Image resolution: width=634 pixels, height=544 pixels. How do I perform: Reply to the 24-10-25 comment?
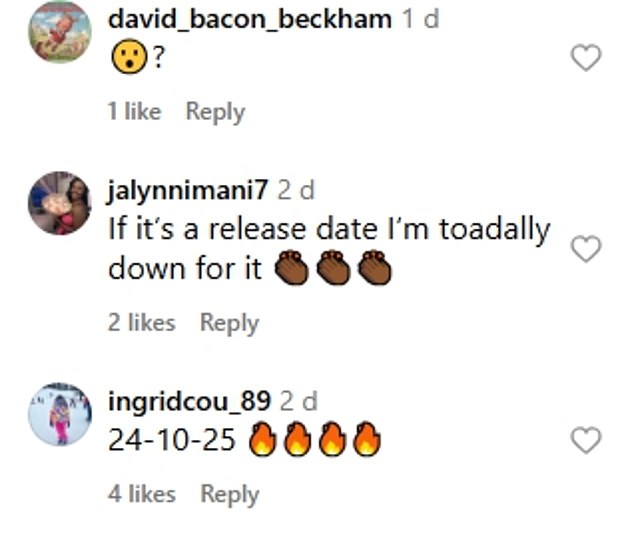point(229,494)
